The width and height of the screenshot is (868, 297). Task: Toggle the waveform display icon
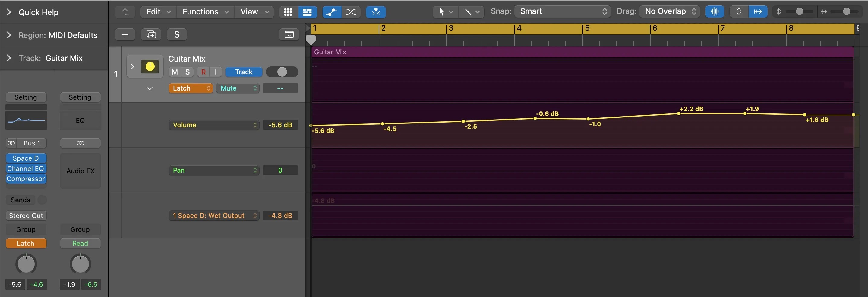714,11
